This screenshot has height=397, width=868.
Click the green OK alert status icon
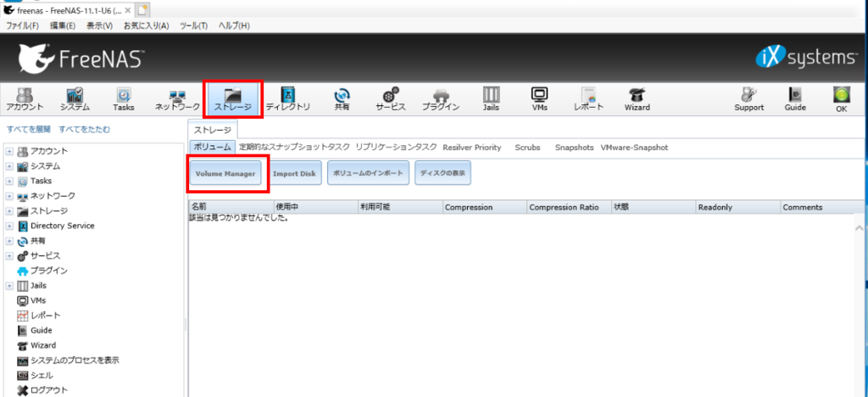tap(842, 100)
